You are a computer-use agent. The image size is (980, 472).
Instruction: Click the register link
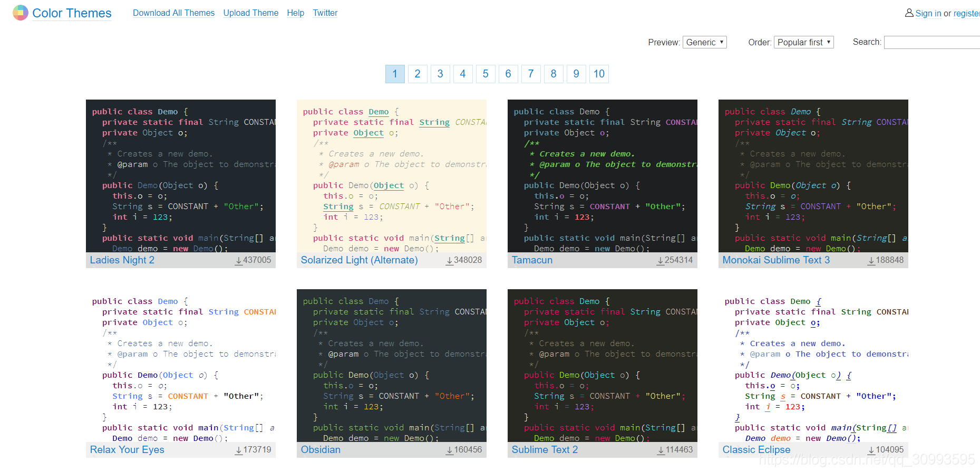click(x=967, y=13)
